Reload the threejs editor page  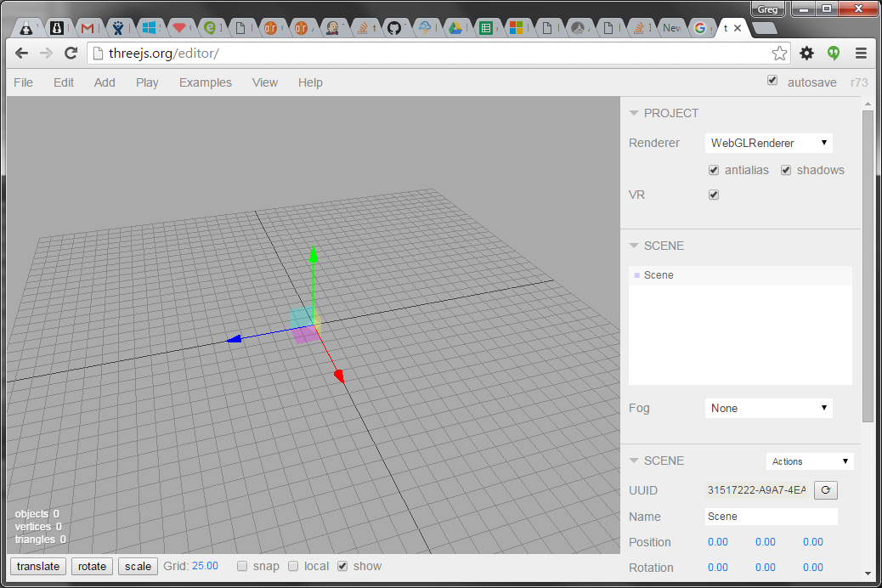click(x=71, y=54)
